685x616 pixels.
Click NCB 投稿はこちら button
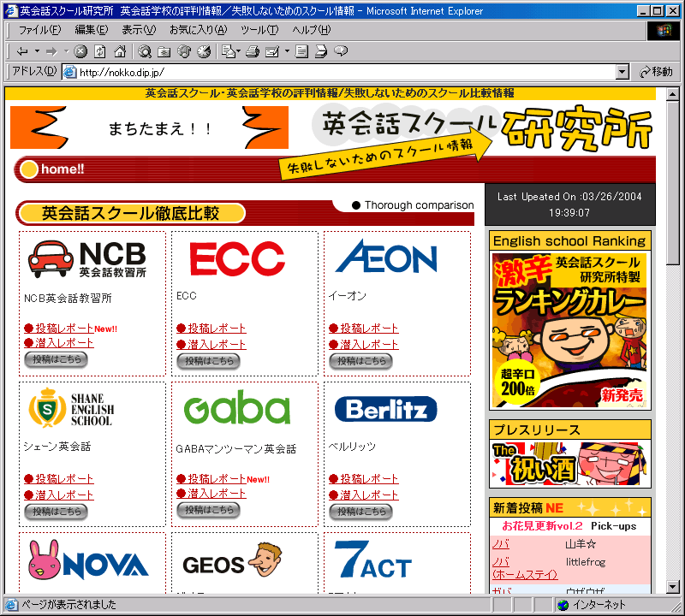[x=56, y=359]
